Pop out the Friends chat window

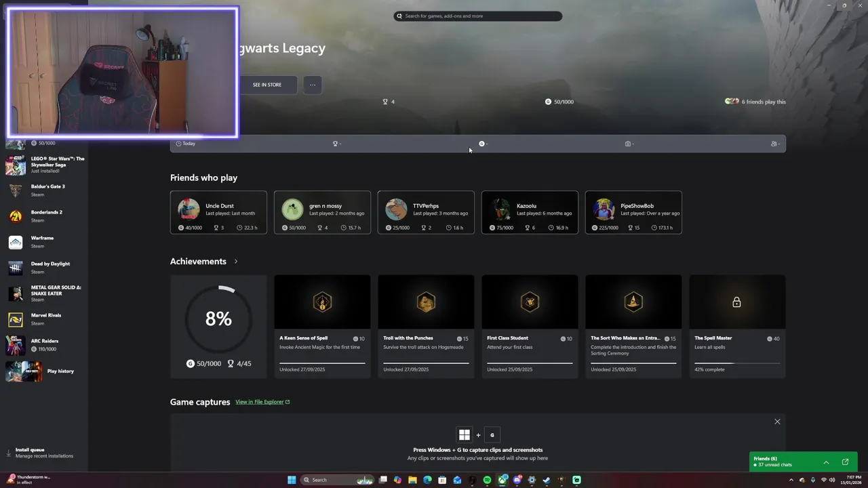(845, 462)
